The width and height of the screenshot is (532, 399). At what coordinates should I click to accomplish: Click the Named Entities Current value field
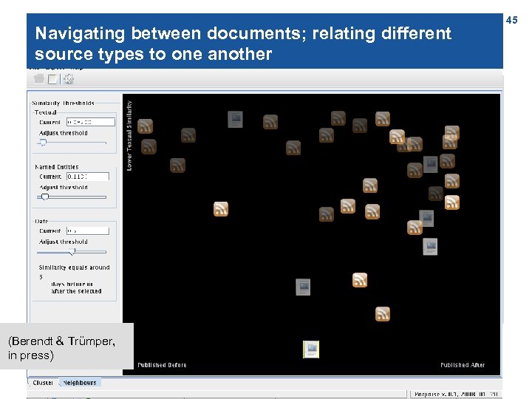[88, 177]
